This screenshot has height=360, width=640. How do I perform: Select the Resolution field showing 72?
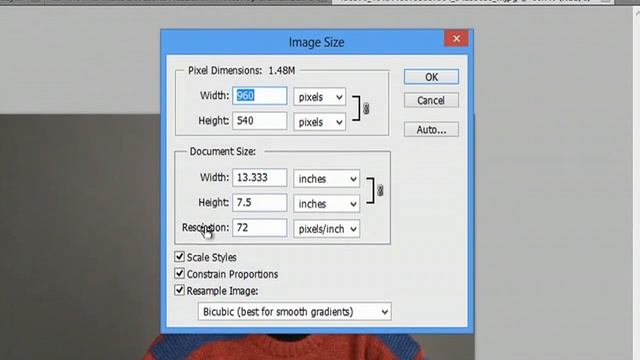click(260, 228)
